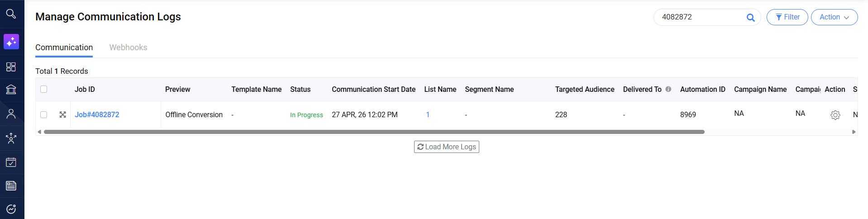This screenshot has height=219, width=868.
Task: Tick the checkbox for Job#4082872 row
Action: 44,114
